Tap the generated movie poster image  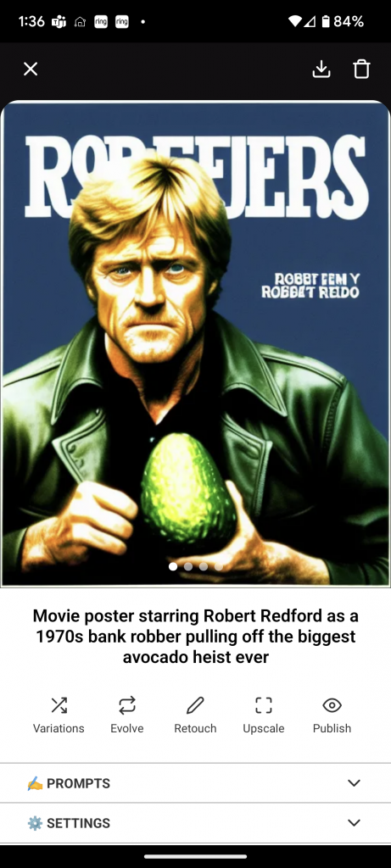195,343
